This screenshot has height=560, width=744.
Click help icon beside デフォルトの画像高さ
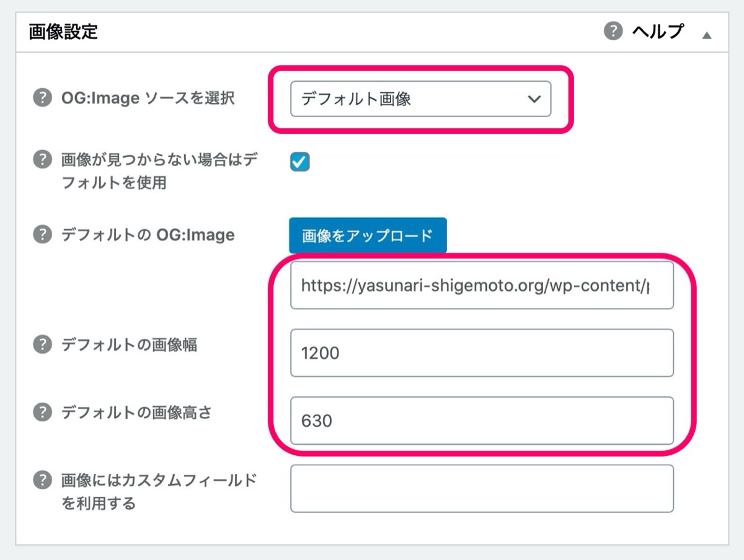tap(42, 412)
